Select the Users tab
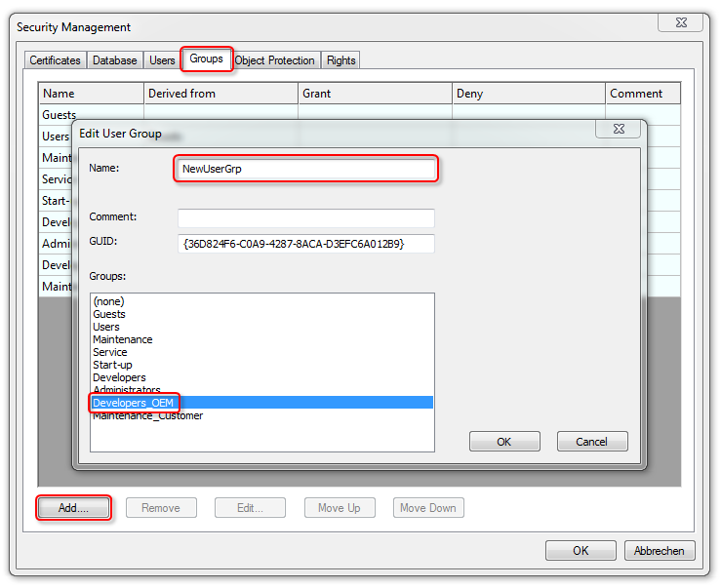Viewport: 721px width, 588px height. tap(162, 60)
